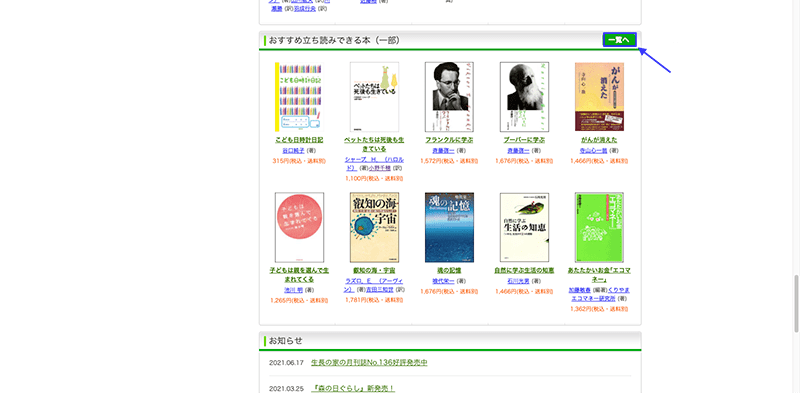800x393 pixels.
Task: Click the 1,100円 price text
Action: [x=374, y=179]
